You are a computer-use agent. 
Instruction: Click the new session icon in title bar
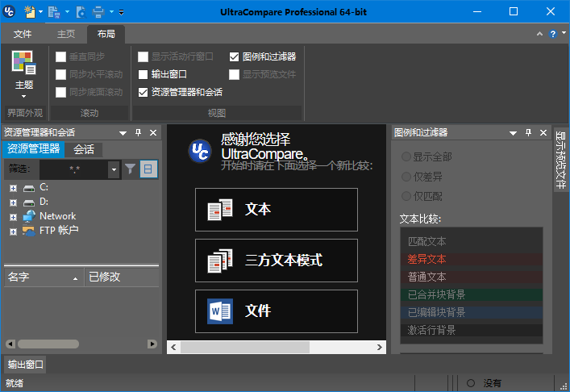point(30,11)
